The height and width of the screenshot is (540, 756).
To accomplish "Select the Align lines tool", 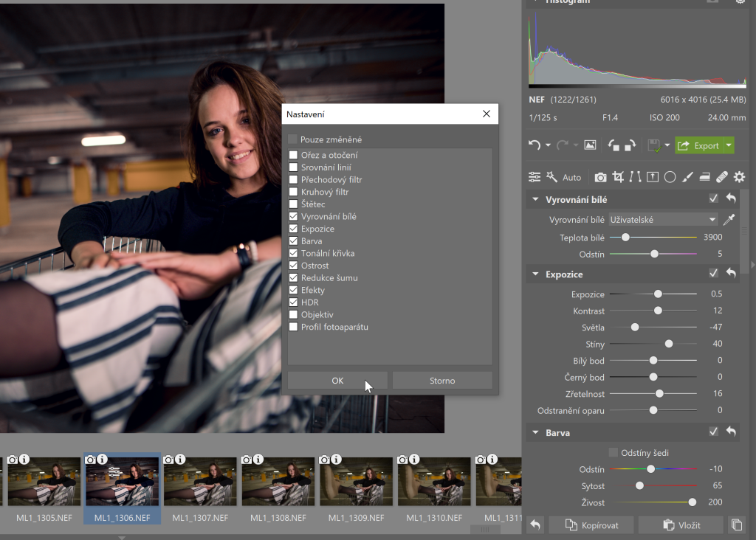I will (636, 177).
